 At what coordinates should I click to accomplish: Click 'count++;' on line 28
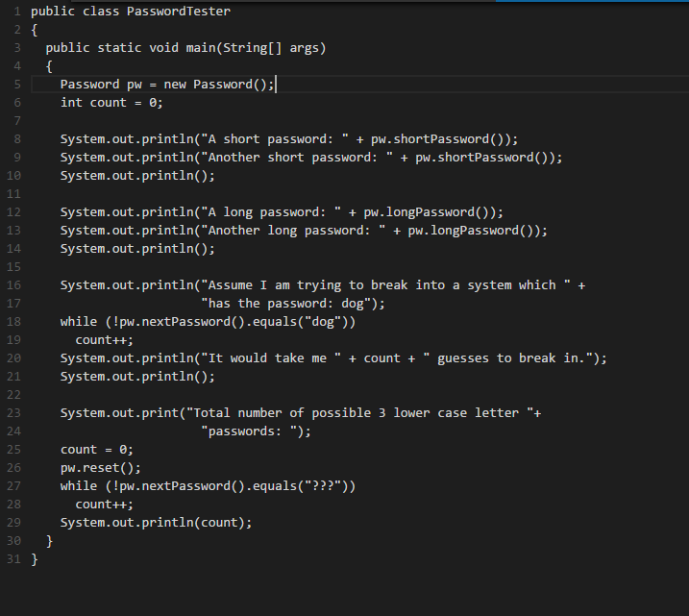click(104, 505)
